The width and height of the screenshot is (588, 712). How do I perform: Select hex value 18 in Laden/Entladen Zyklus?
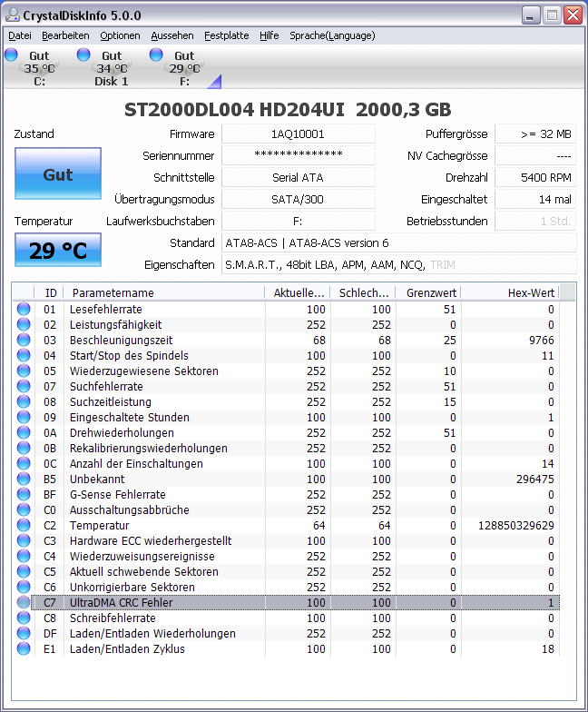[x=548, y=648]
